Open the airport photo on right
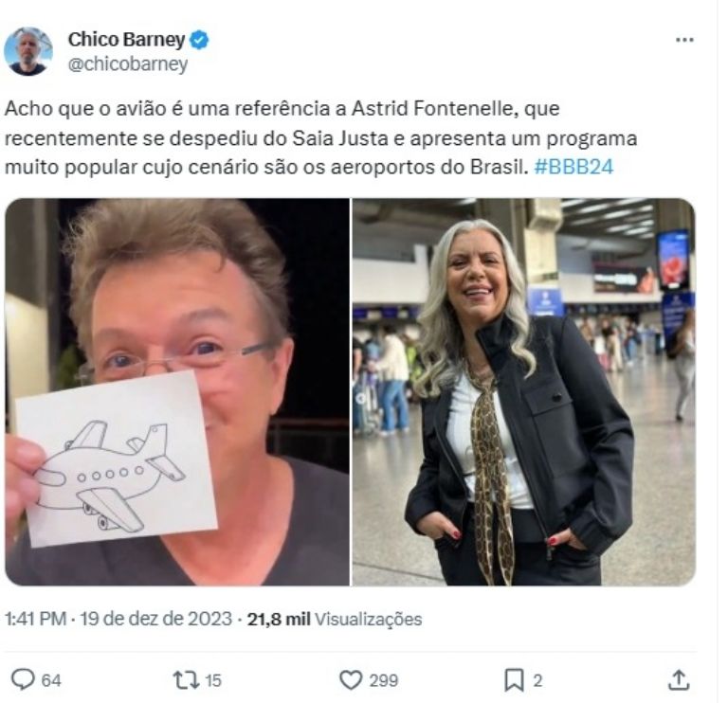This screenshot has width=728, height=703. point(523,391)
